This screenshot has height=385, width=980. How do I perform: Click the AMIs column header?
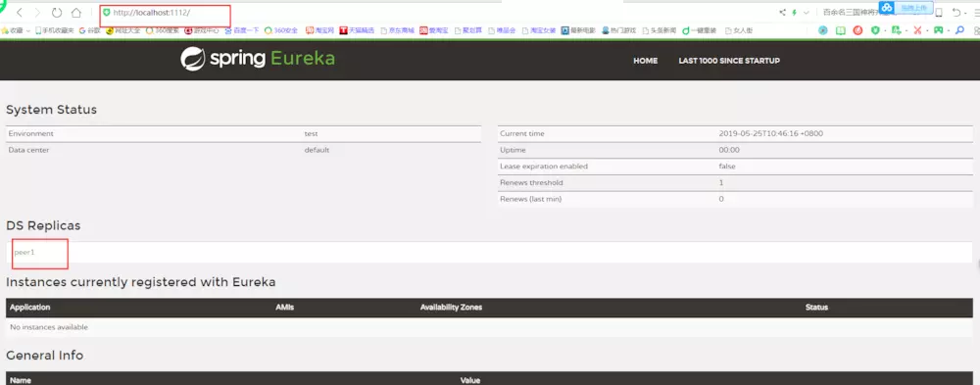click(284, 307)
